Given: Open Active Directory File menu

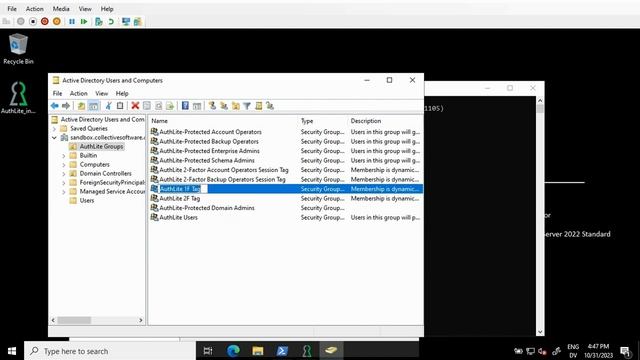Looking at the screenshot, I should click(58, 93).
